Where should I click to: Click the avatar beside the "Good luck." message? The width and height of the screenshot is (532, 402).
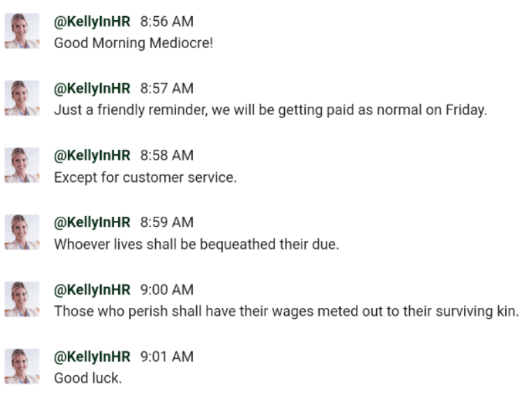pos(22,366)
